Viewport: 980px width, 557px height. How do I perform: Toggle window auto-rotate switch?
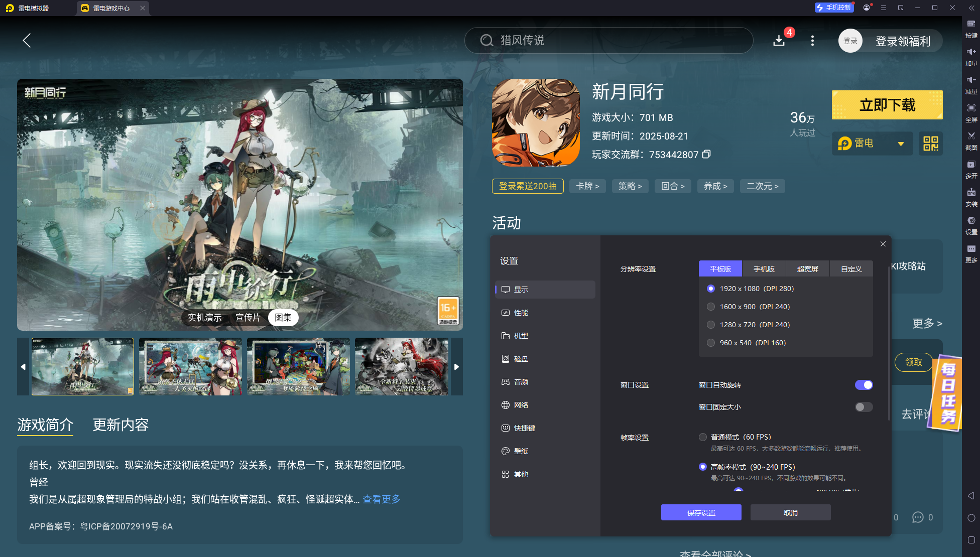pyautogui.click(x=864, y=385)
